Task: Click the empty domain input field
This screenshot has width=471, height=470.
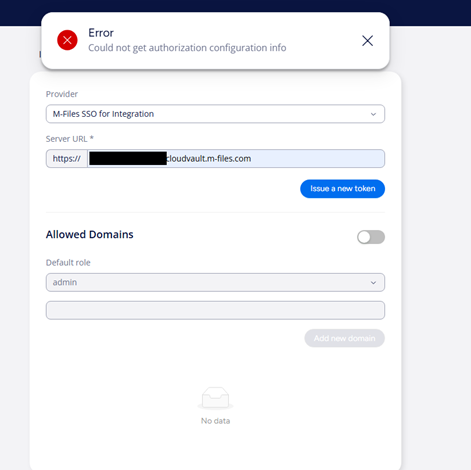Action: pos(215,310)
